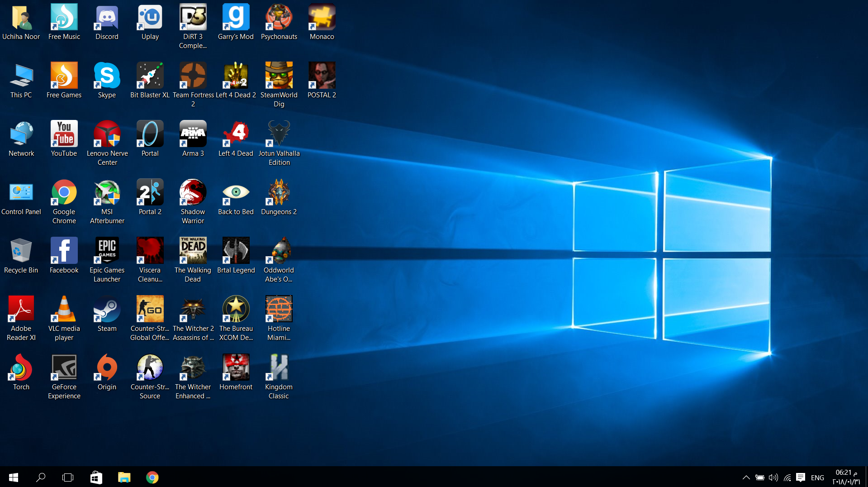
Task: Open the volume control in tray
Action: 773,477
